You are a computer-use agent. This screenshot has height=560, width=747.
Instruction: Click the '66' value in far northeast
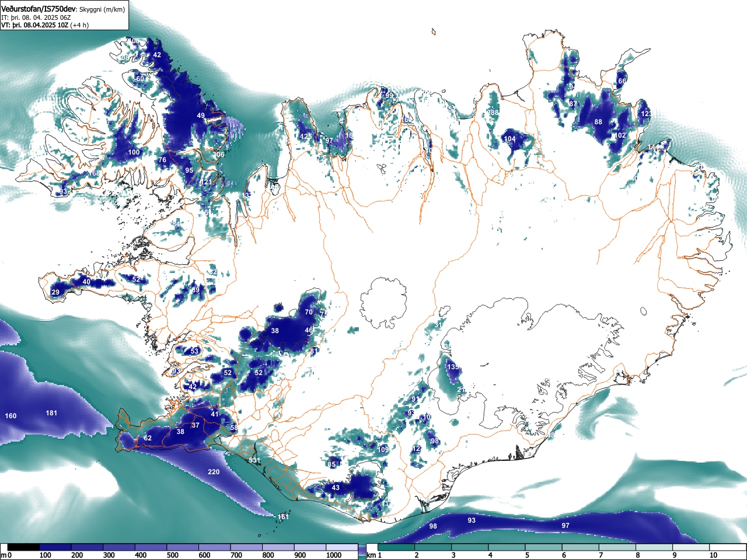pos(622,81)
